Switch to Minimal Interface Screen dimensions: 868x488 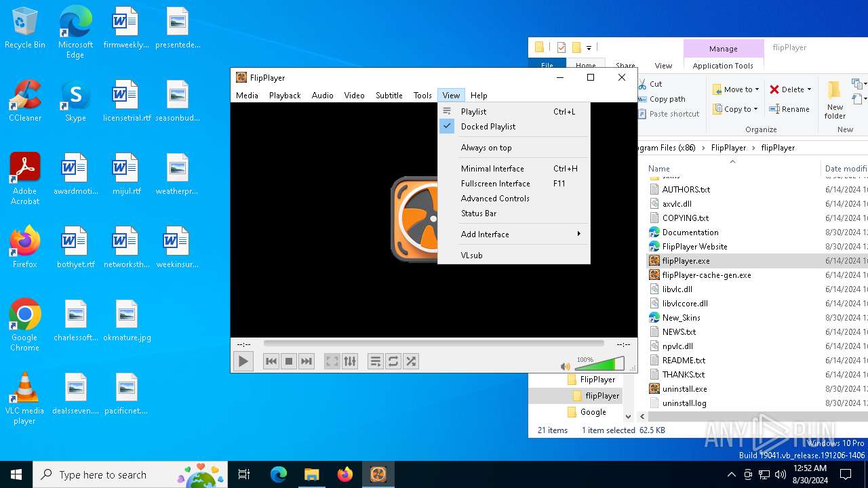pos(514,169)
